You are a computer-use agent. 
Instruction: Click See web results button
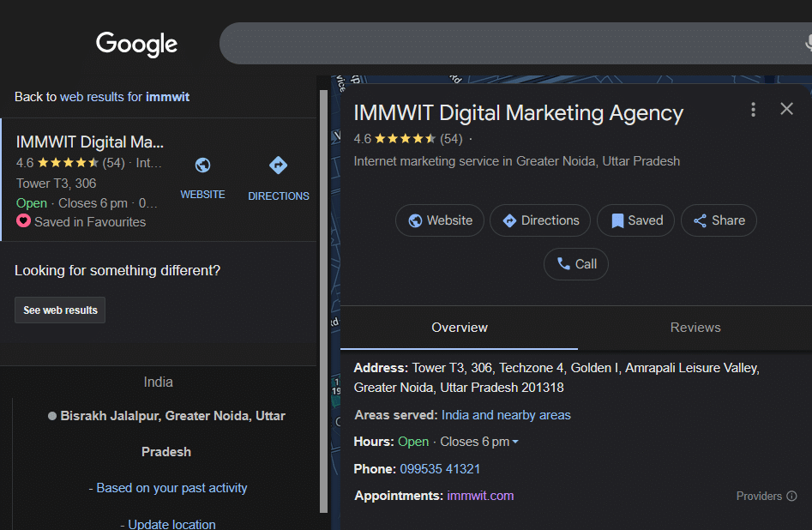60,310
